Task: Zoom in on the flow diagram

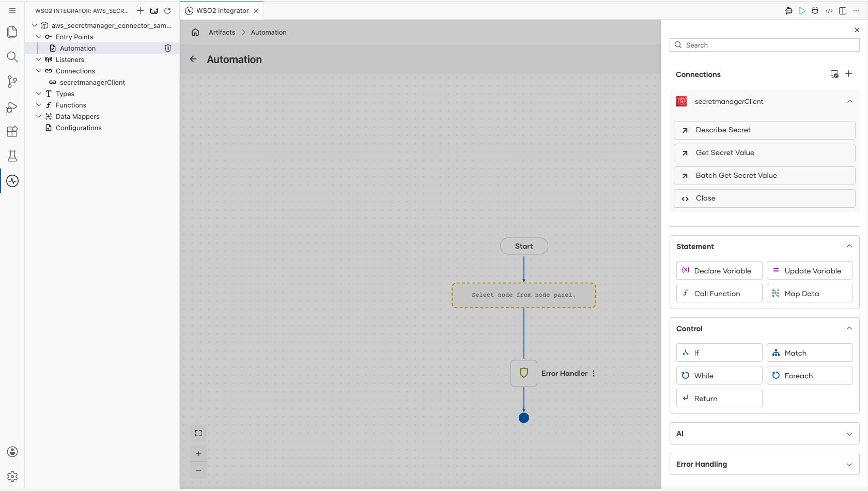Action: pyautogui.click(x=198, y=454)
